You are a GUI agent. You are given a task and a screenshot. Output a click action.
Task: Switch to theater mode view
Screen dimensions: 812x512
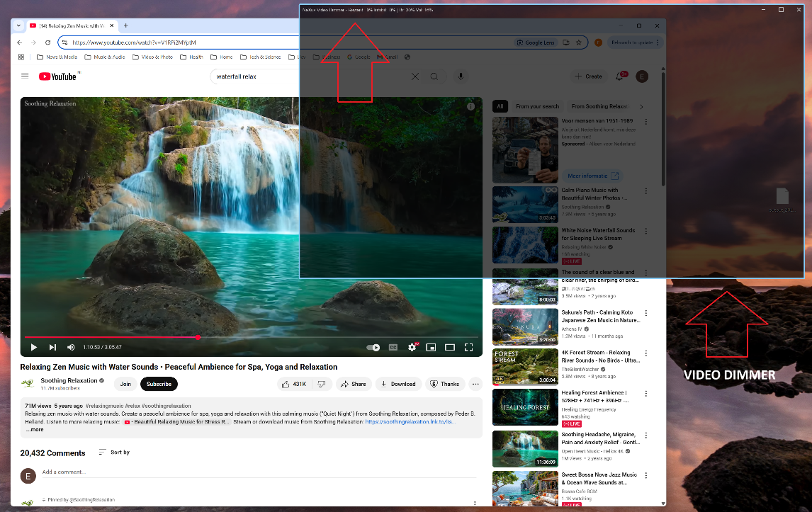coord(450,348)
